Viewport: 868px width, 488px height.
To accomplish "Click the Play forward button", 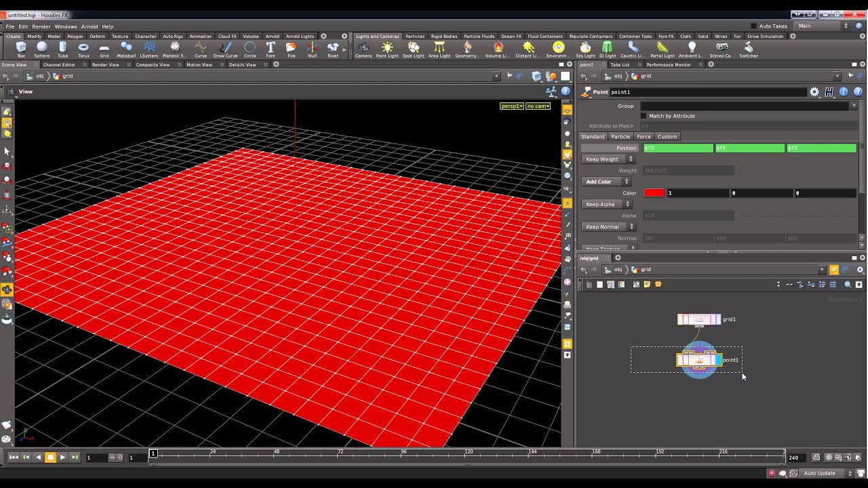I will pyautogui.click(x=62, y=457).
